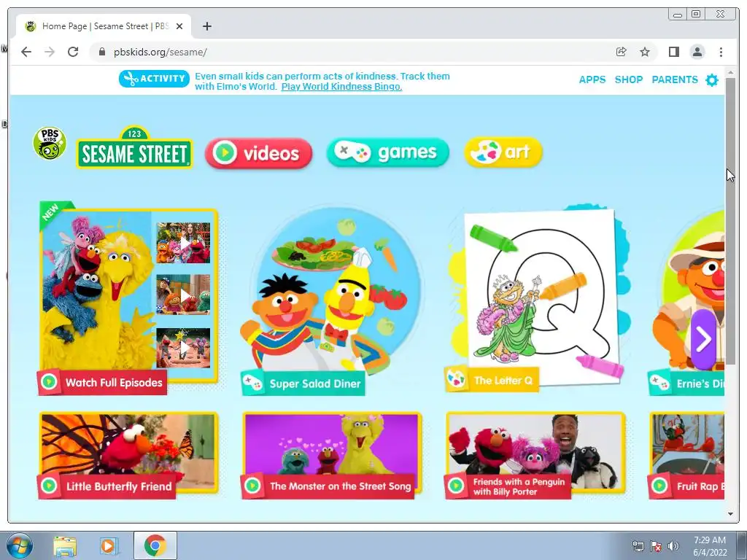Viewport: 747px width, 560px height.
Task: Click play icon on Little Butterfly Friend
Action: [x=49, y=486]
